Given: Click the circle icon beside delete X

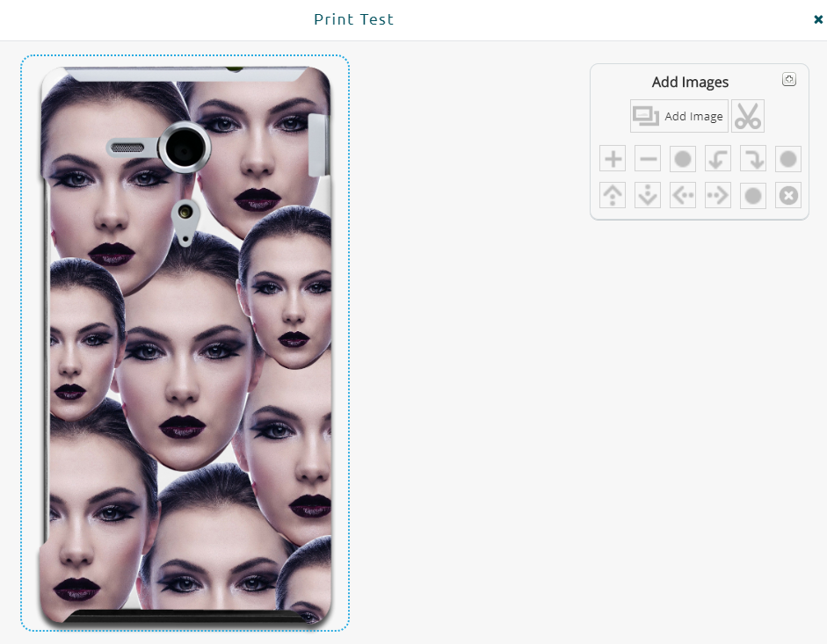Looking at the screenshot, I should coord(753,195).
